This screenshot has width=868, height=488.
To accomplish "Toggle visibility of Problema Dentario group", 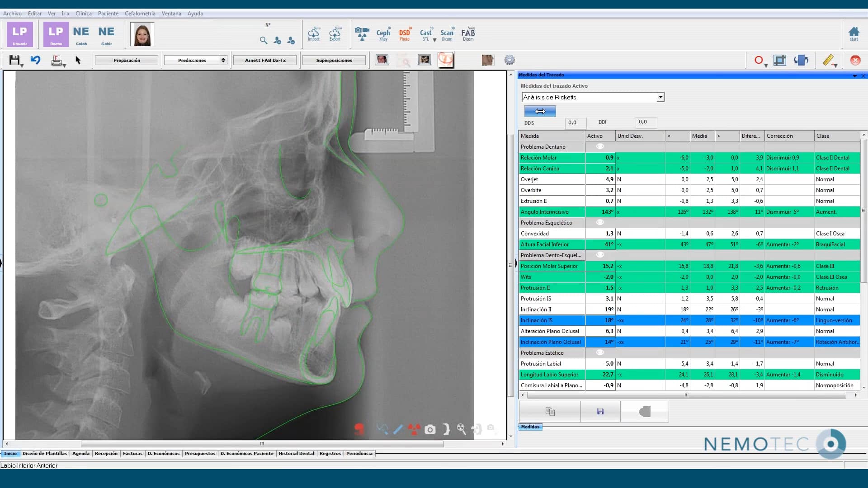I will 600,146.
